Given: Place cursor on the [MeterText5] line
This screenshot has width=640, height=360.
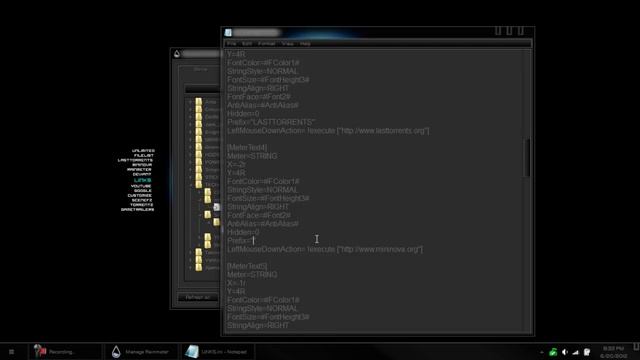Looking at the screenshot, I should [247, 266].
